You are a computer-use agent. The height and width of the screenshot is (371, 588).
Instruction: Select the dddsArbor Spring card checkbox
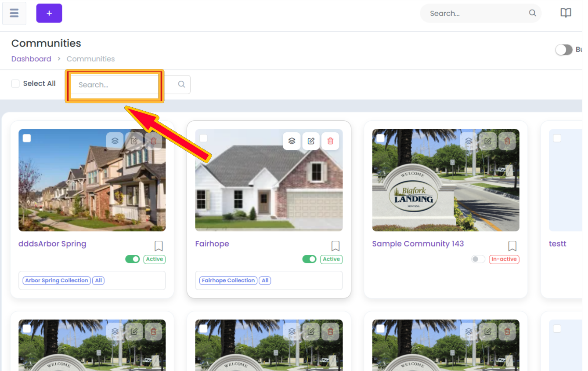pyautogui.click(x=27, y=138)
